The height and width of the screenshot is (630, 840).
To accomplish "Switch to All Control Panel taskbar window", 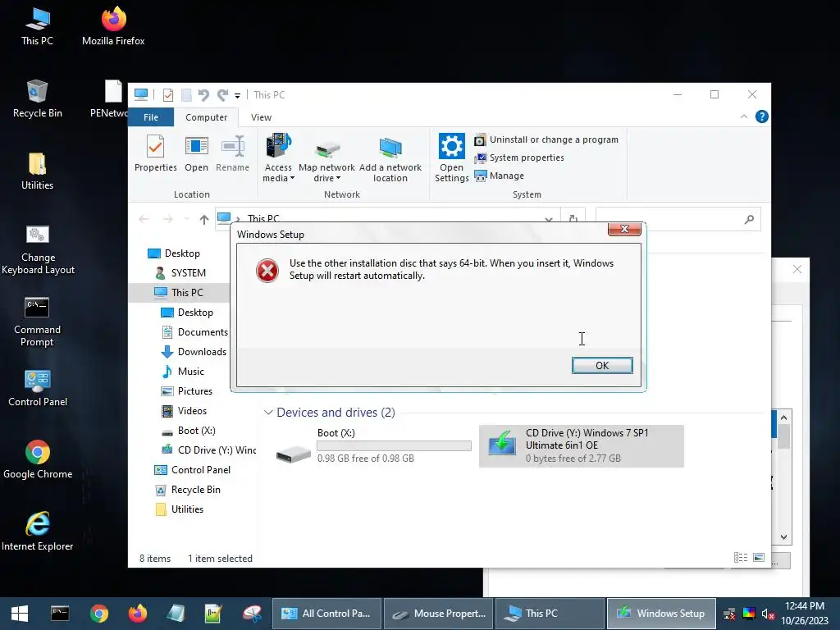I will click(326, 614).
